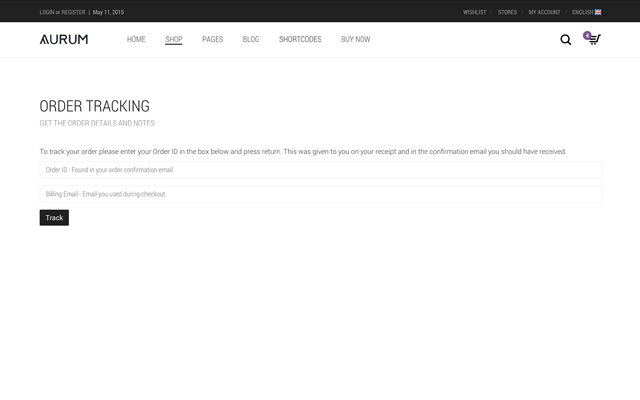Image resolution: width=640 pixels, height=400 pixels.
Task: Open the search magnifier icon
Action: coord(565,40)
